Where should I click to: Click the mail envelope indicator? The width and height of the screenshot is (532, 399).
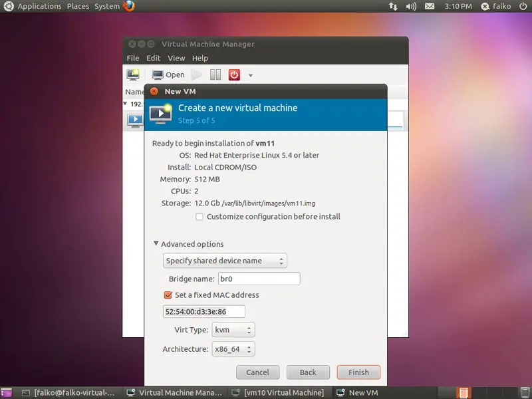[x=430, y=6]
